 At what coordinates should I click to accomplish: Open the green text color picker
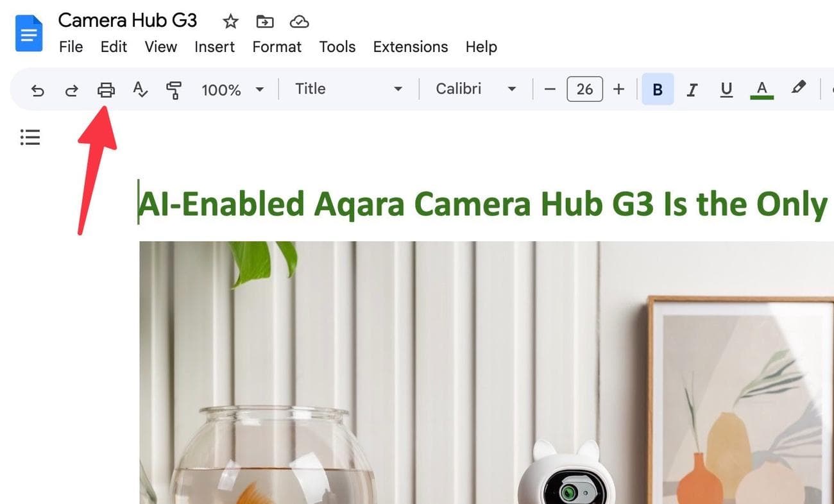tap(762, 90)
